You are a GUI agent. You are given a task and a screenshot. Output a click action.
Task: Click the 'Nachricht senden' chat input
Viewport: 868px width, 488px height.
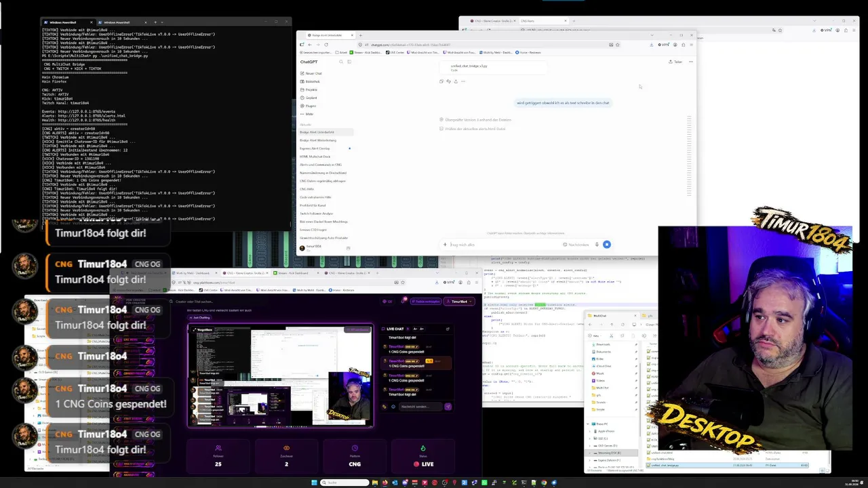coord(420,407)
